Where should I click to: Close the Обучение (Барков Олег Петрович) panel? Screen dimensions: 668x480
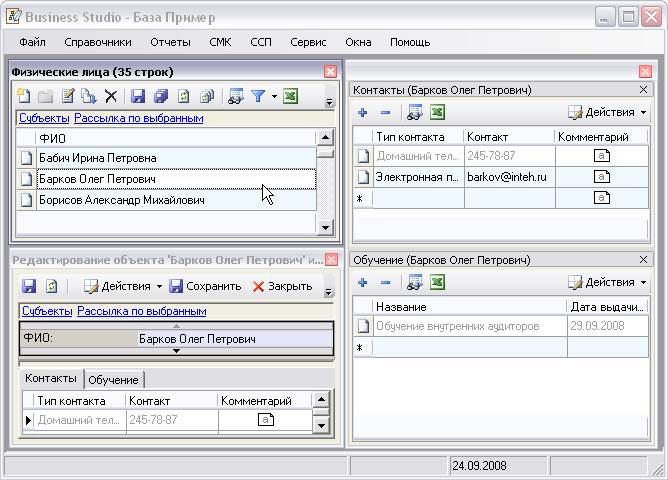coord(643,259)
